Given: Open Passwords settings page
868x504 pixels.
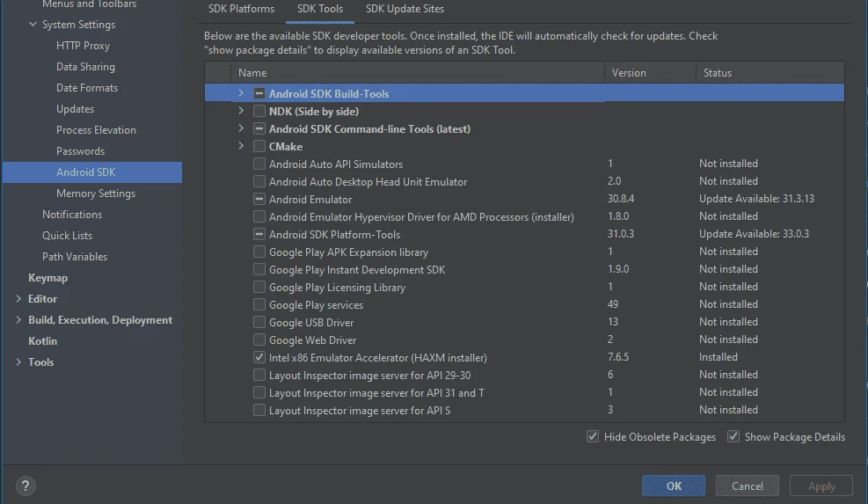Looking at the screenshot, I should (x=80, y=150).
